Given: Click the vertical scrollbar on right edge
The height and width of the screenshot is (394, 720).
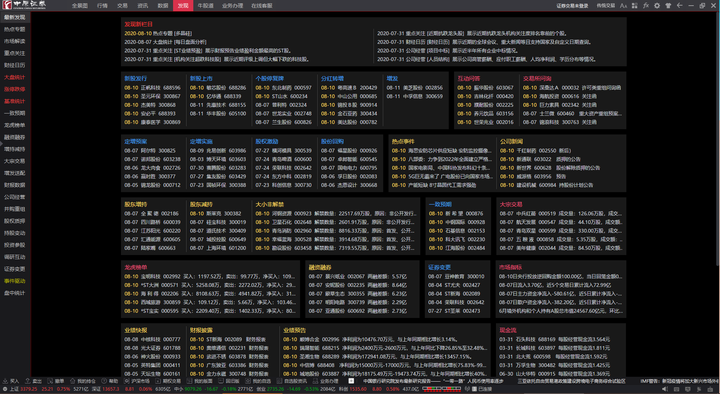Looking at the screenshot, I should [718, 138].
